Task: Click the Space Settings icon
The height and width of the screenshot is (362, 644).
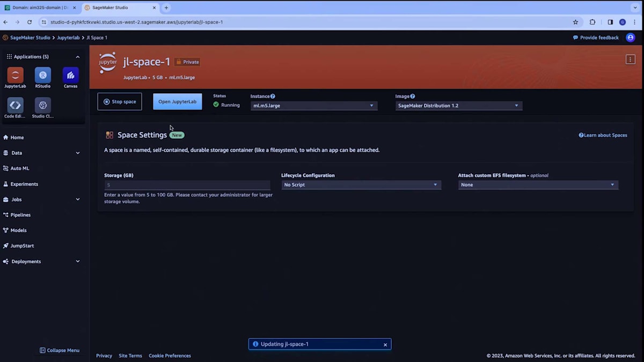Action: pyautogui.click(x=109, y=135)
